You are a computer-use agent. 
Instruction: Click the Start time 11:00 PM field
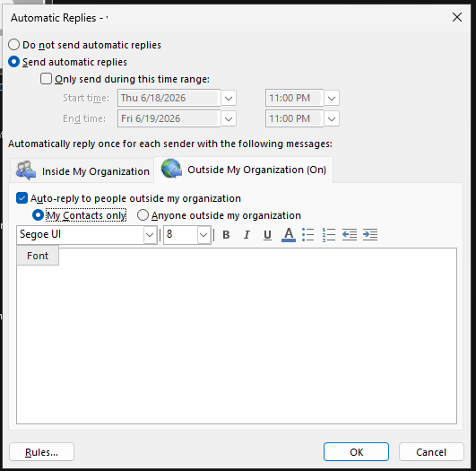point(294,98)
